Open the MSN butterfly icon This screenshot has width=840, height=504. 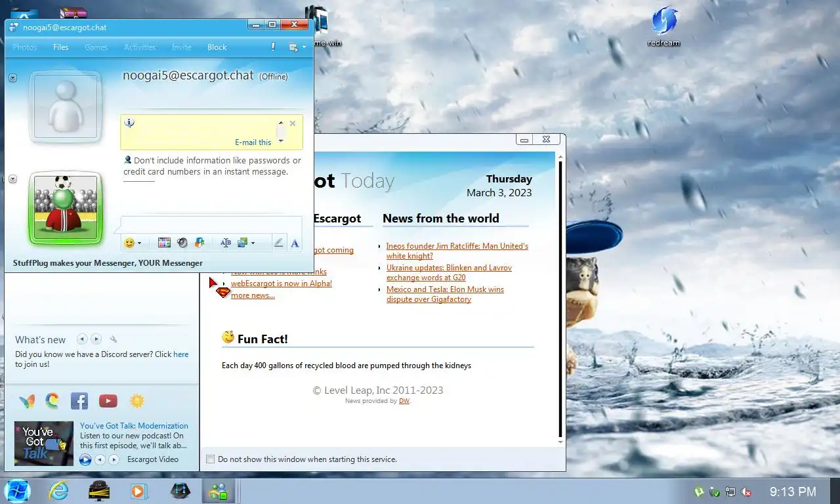point(28,401)
